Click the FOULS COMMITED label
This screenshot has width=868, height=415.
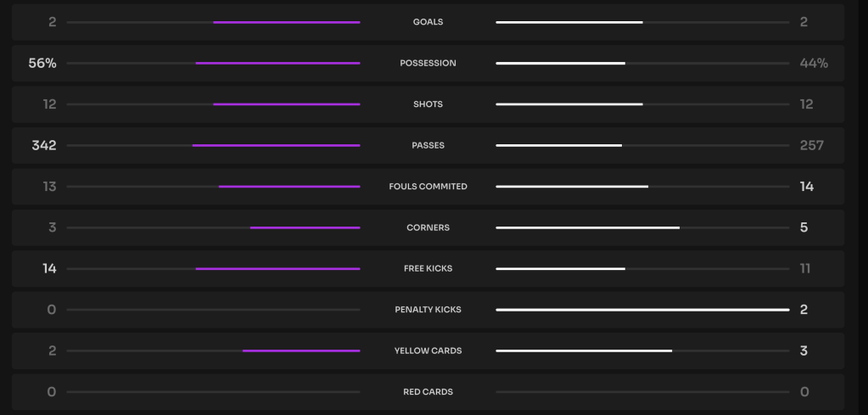[x=428, y=187]
